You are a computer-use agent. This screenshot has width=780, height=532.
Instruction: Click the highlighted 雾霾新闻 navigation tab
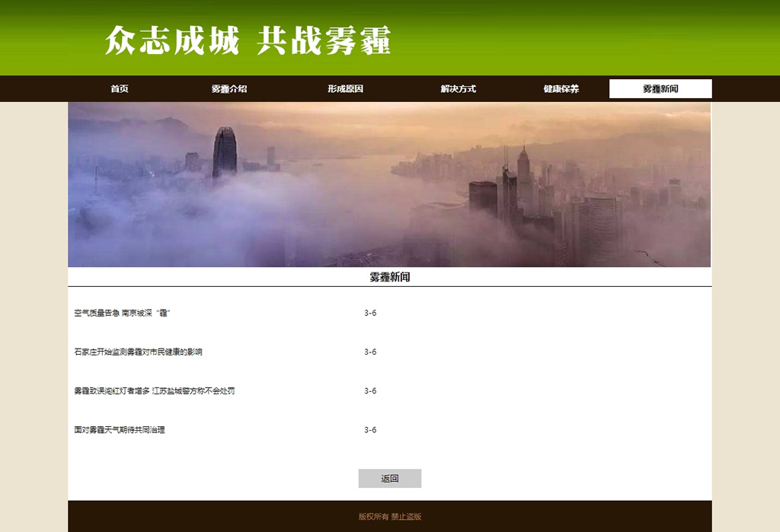click(660, 89)
